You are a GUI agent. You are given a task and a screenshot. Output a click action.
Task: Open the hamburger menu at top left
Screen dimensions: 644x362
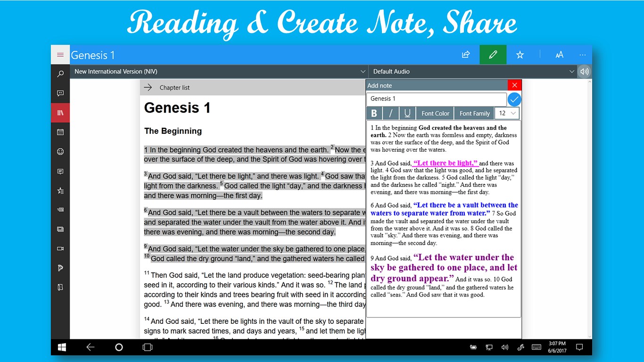[x=60, y=54]
